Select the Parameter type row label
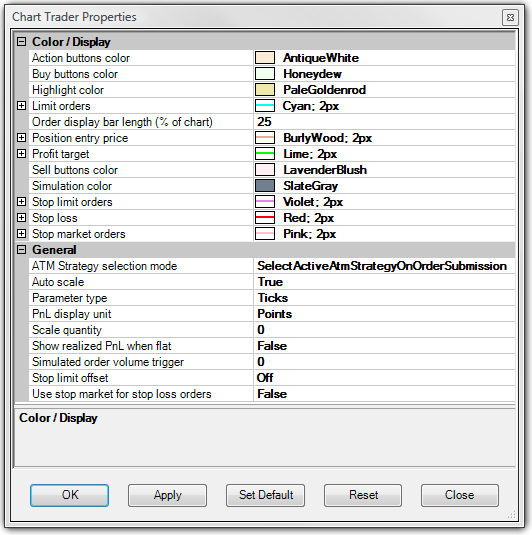The height and width of the screenshot is (535, 532). point(69,298)
